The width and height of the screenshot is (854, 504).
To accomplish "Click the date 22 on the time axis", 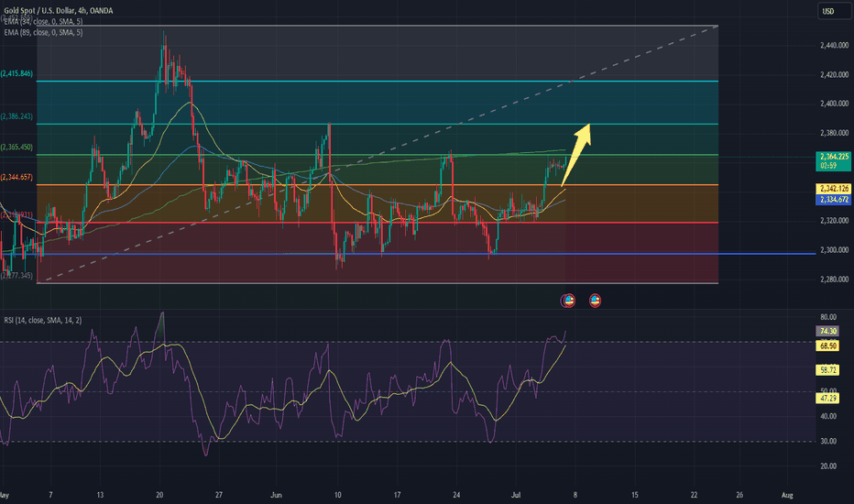I will 694,495.
